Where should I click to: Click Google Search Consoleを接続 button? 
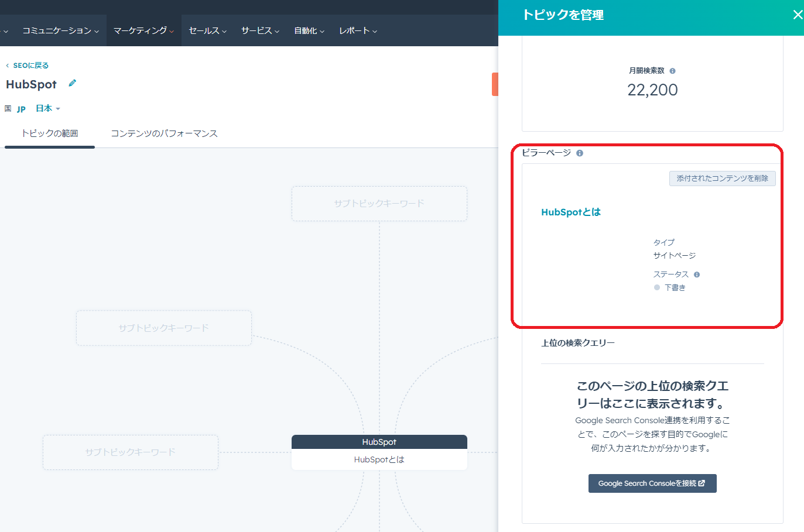(x=652, y=483)
